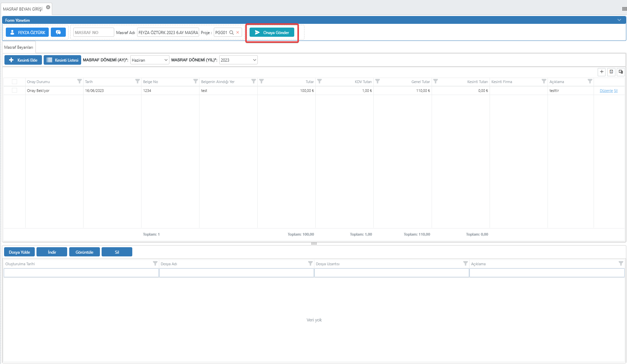Open the MASRAF DÖNEMİ (AY) dropdown
Screen dimensions: 627x364
point(150,60)
